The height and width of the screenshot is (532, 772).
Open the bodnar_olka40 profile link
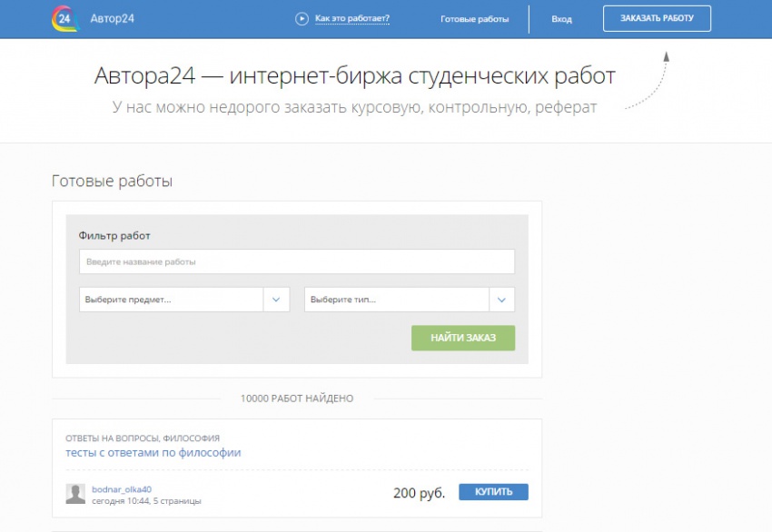(x=122, y=489)
